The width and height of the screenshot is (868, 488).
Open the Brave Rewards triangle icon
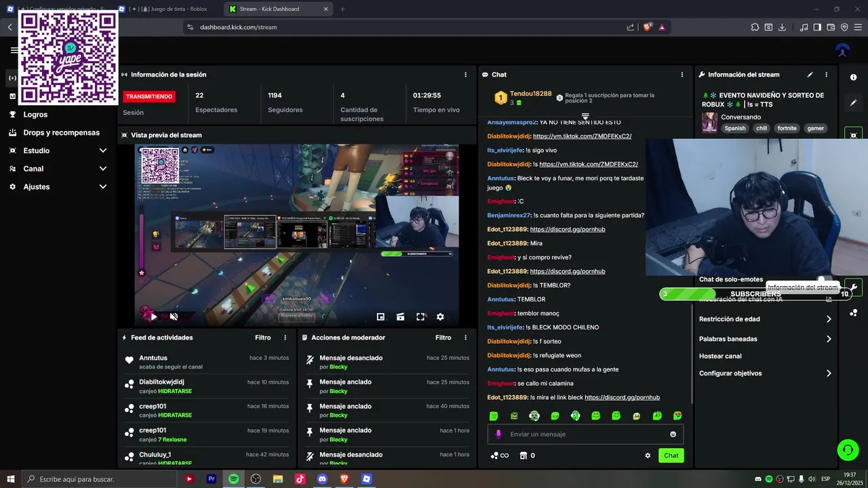coord(662,27)
